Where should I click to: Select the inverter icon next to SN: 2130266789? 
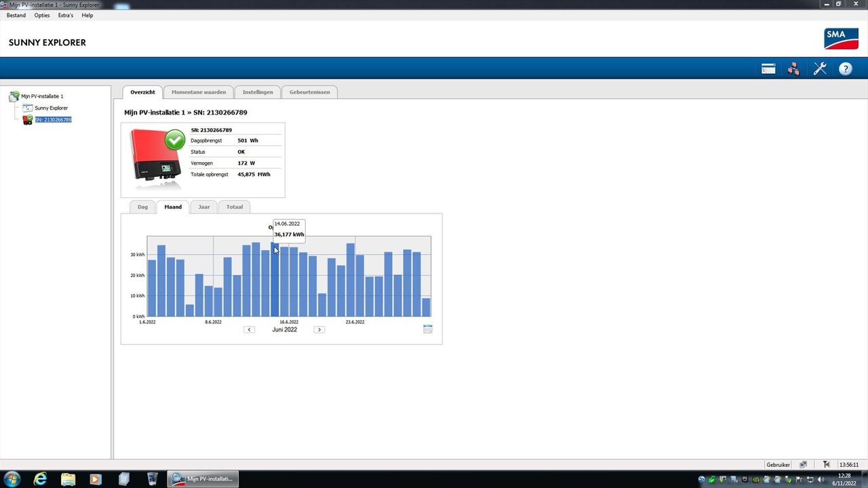(x=28, y=119)
